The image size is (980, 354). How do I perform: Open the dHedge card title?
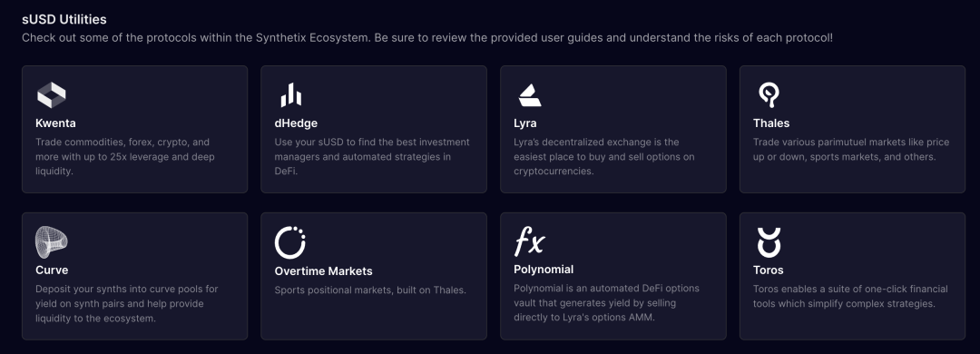point(296,123)
